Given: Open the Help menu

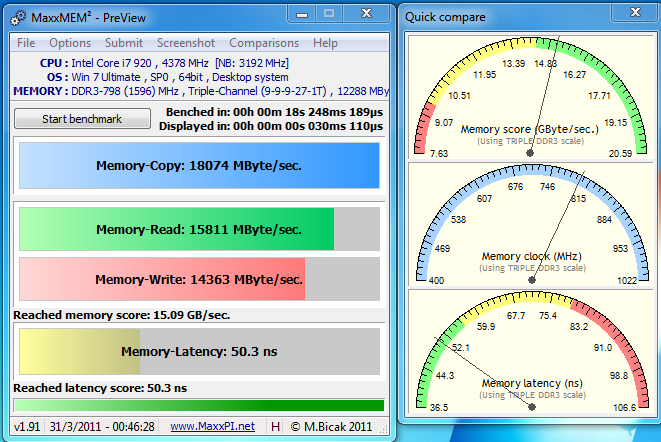Looking at the screenshot, I should coord(325,43).
